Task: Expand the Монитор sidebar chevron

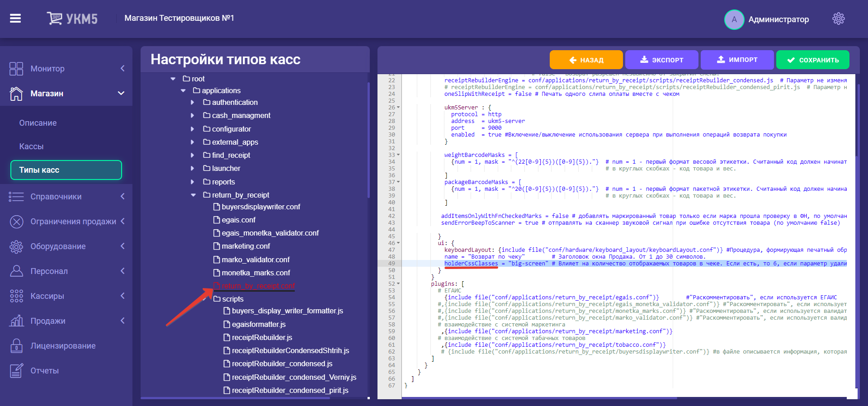Action: [123, 68]
